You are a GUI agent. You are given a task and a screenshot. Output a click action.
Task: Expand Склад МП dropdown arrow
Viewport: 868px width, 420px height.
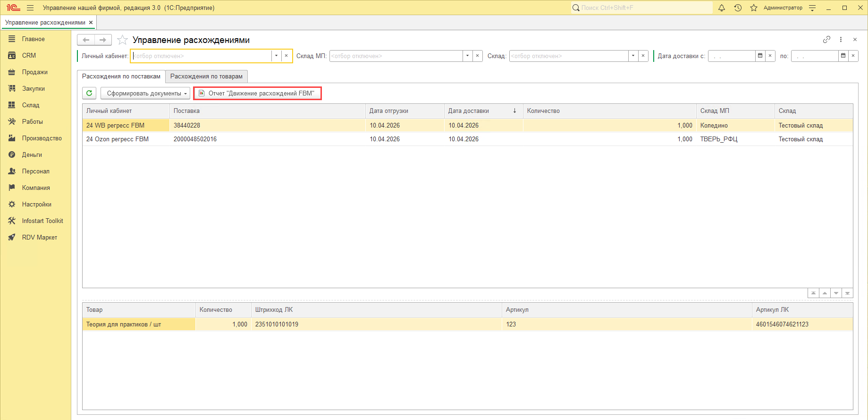467,56
